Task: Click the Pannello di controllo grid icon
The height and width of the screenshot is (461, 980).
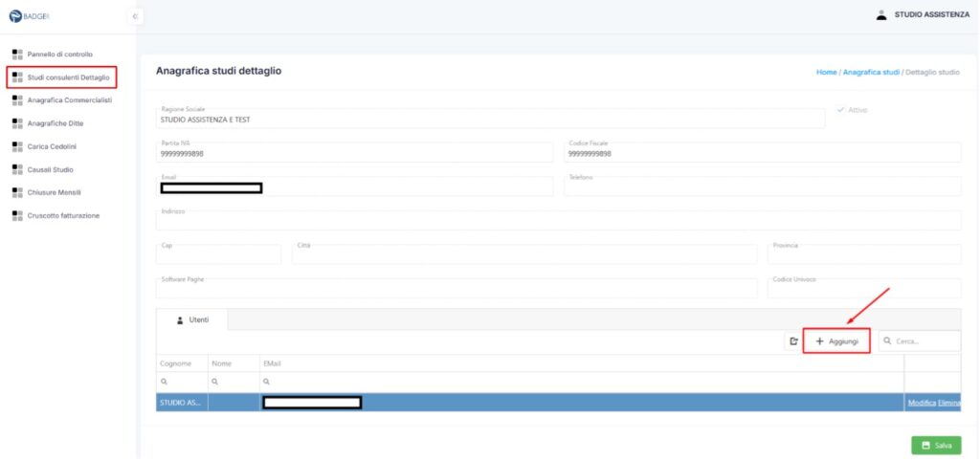Action: 17,54
